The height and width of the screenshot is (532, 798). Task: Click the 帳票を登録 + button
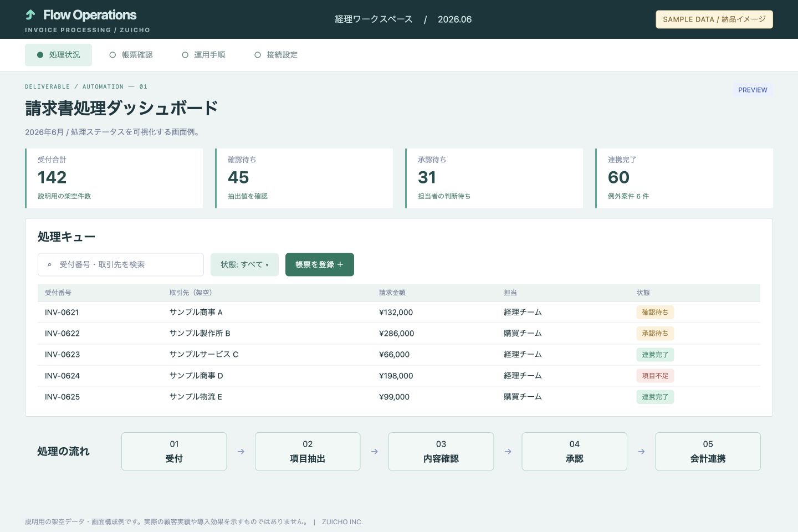(320, 265)
